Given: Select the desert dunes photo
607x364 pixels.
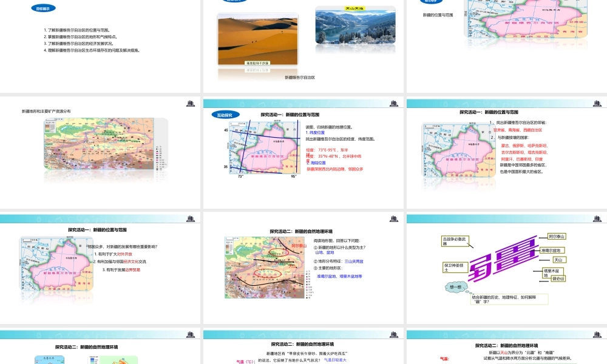Looking at the screenshot, I should (258, 39).
